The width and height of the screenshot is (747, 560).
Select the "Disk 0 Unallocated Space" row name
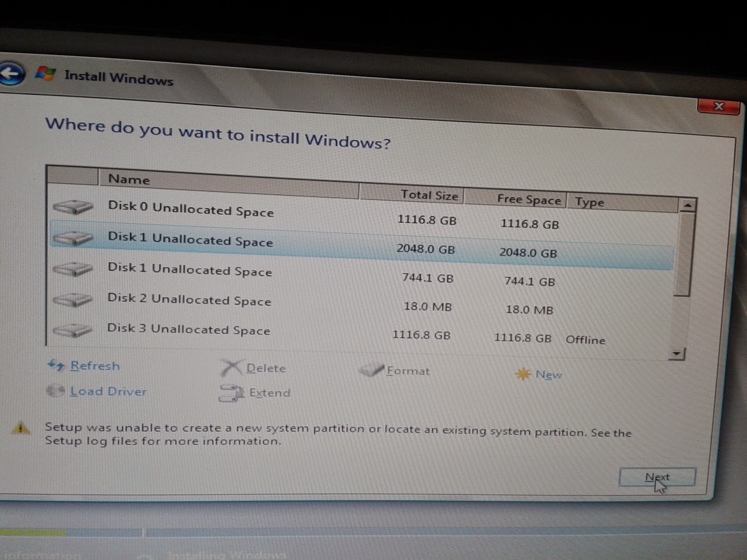click(x=190, y=209)
